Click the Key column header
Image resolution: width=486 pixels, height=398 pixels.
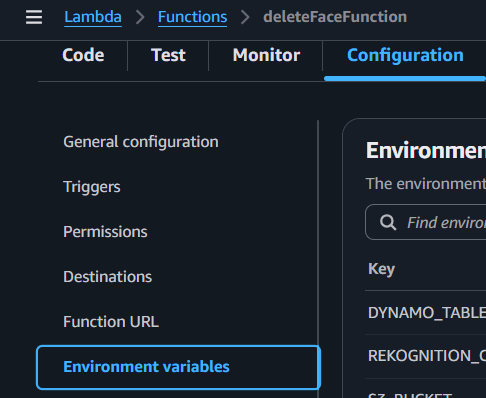[381, 269]
